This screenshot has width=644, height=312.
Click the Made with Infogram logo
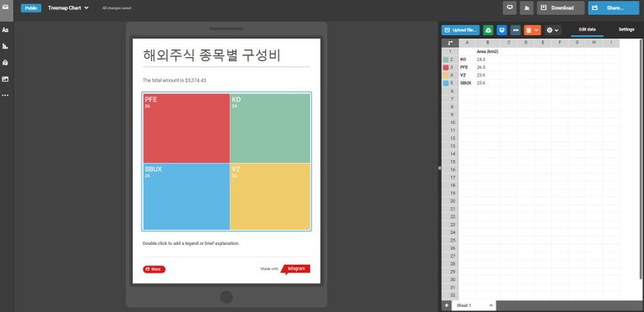(295, 269)
